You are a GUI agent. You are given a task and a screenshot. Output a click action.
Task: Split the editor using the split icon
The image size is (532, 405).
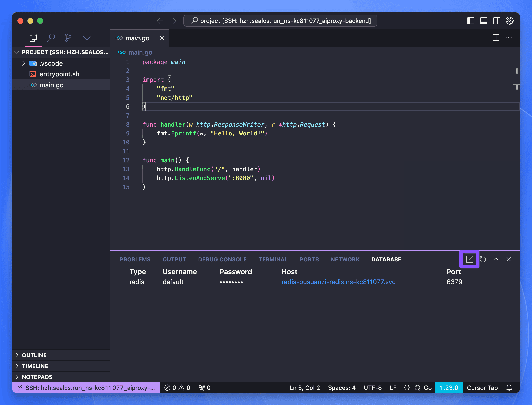(496, 38)
